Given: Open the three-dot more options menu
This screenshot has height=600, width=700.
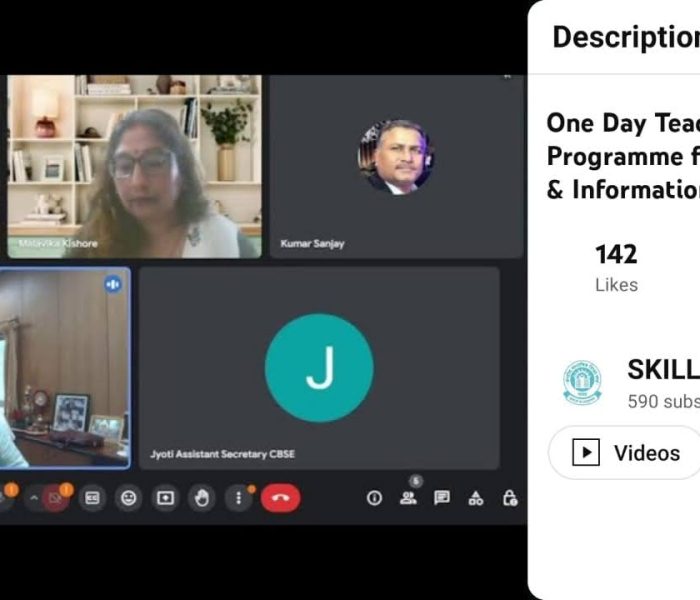Looking at the screenshot, I should [x=238, y=497].
